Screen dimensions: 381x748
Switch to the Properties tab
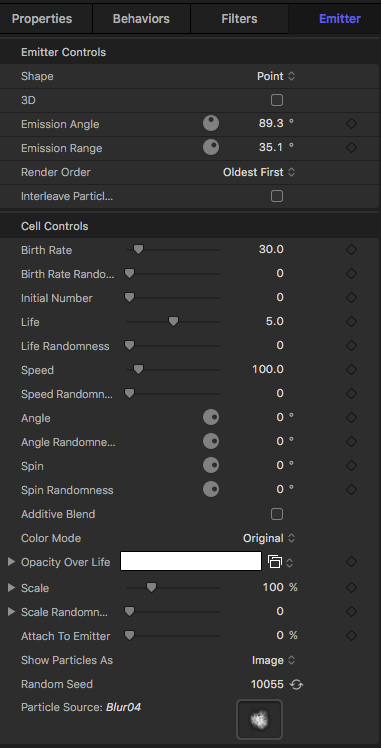(x=42, y=19)
